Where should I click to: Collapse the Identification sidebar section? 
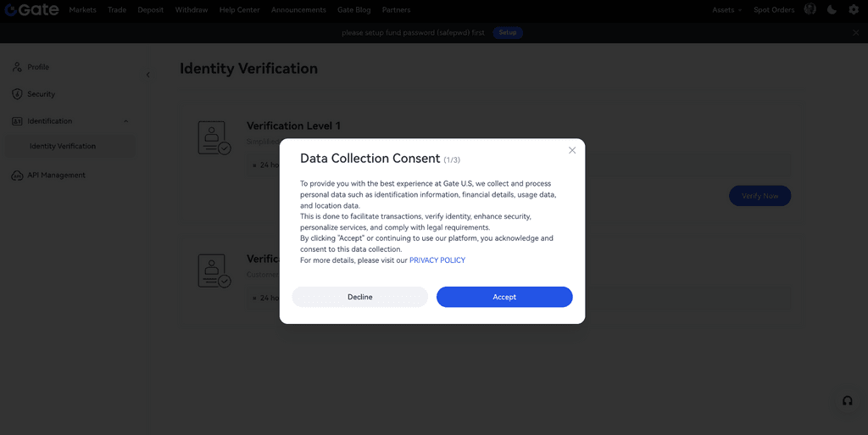point(126,121)
